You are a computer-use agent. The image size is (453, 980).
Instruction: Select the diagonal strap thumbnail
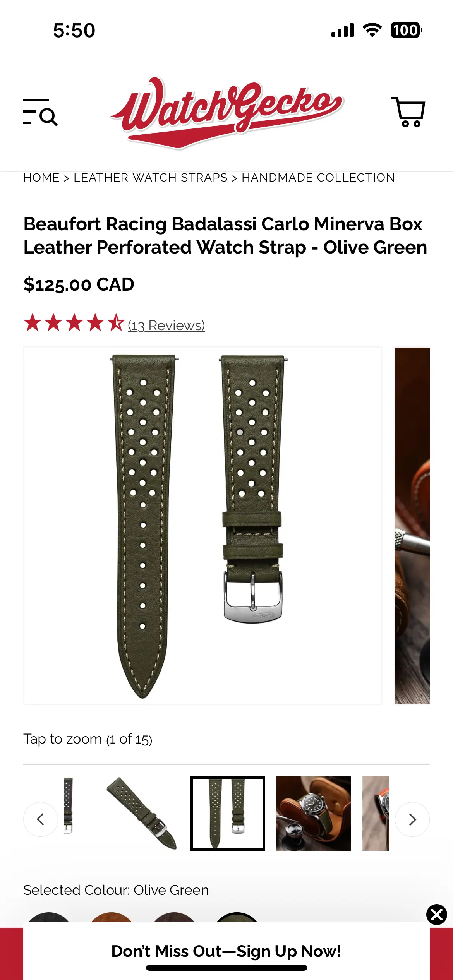(142, 814)
